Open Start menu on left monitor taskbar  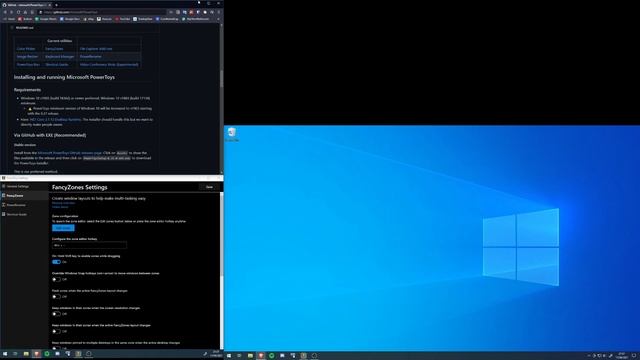point(5,354)
